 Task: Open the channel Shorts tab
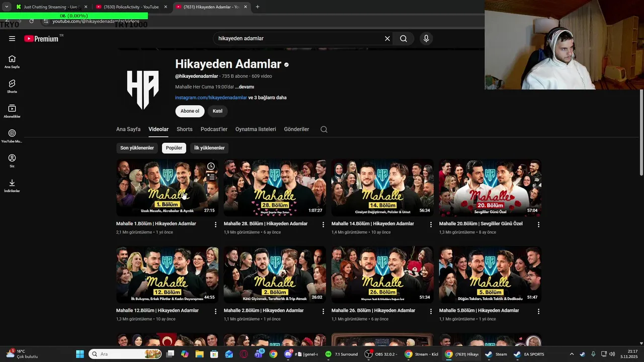pyautogui.click(x=185, y=129)
